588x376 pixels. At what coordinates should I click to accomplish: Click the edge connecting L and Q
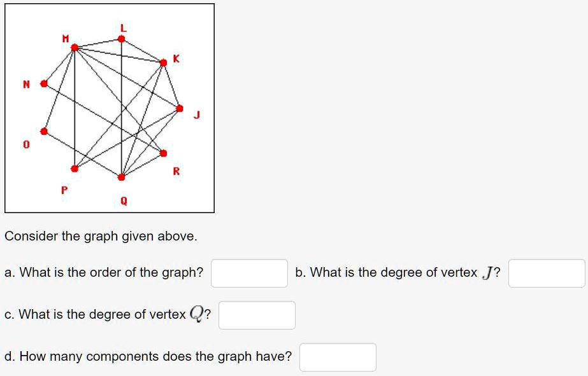(x=121, y=108)
